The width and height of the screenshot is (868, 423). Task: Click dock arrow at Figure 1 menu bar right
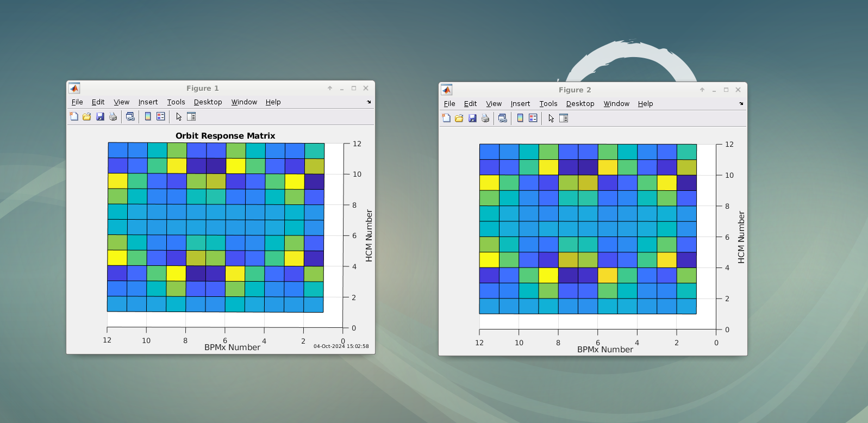tap(369, 102)
